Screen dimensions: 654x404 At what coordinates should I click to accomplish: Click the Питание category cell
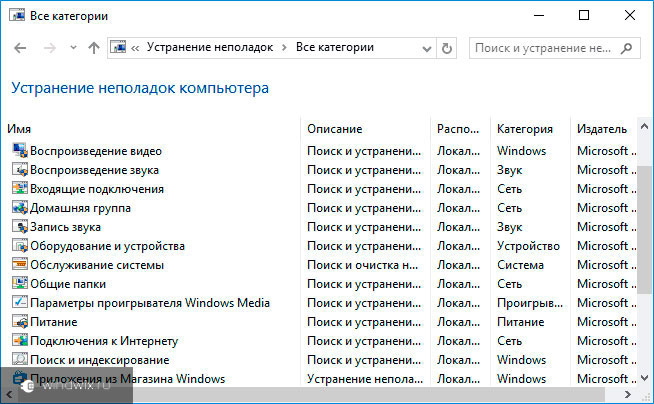pyautogui.click(x=521, y=322)
